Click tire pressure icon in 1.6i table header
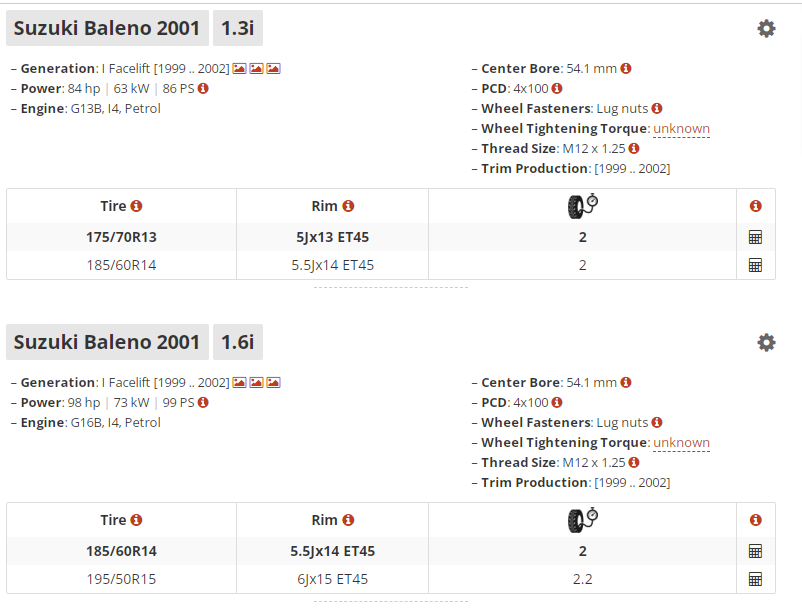This screenshot has height=610, width=802. tap(583, 521)
